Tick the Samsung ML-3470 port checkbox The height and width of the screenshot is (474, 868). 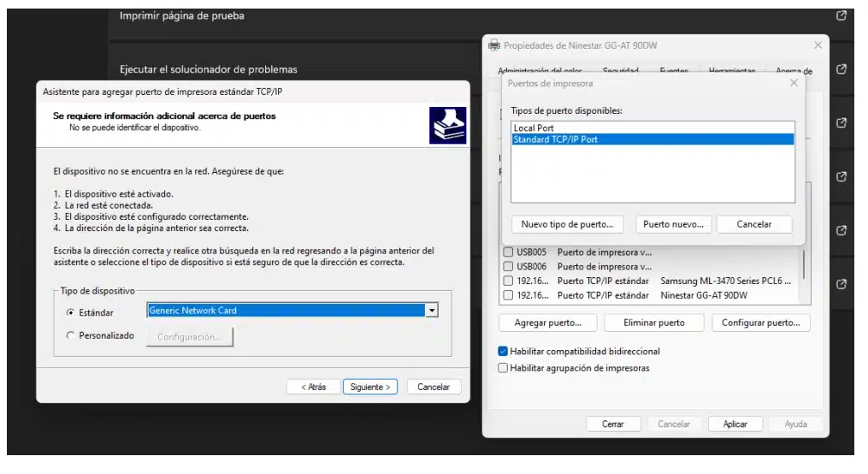coord(509,281)
